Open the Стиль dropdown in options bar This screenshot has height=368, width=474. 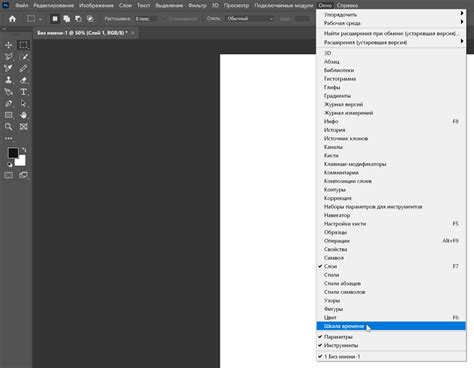point(249,19)
